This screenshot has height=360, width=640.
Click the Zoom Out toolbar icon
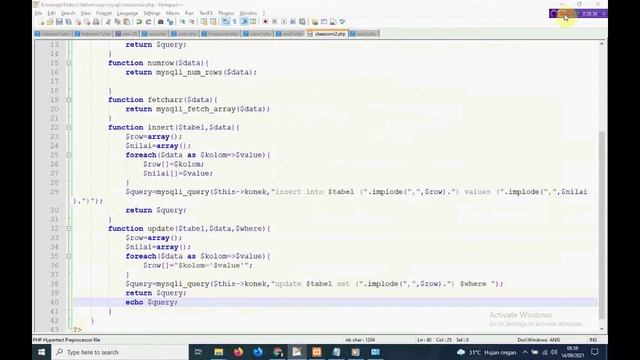pos(191,22)
